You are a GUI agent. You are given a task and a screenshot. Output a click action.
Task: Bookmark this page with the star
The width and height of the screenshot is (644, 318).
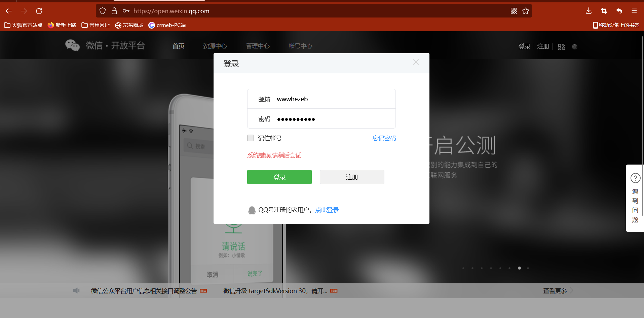pos(526,11)
